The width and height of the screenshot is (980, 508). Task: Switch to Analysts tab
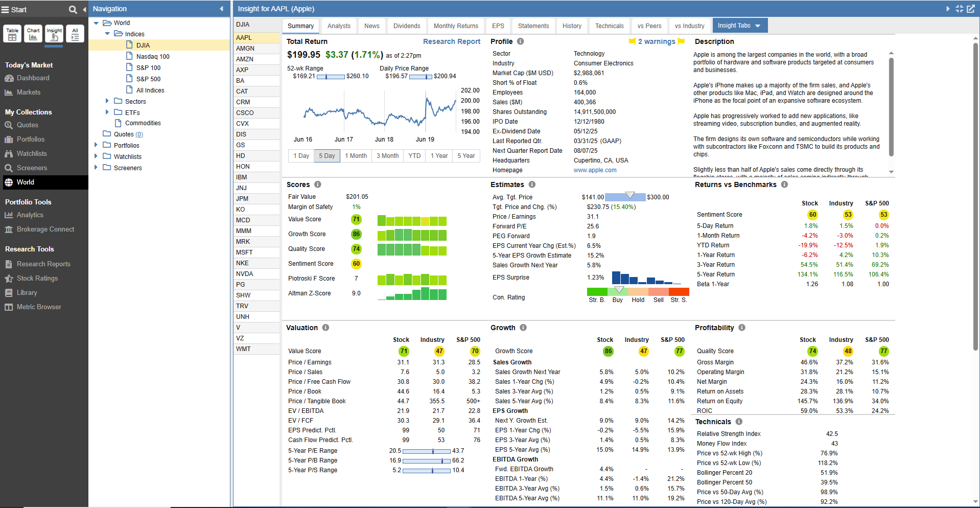(339, 26)
